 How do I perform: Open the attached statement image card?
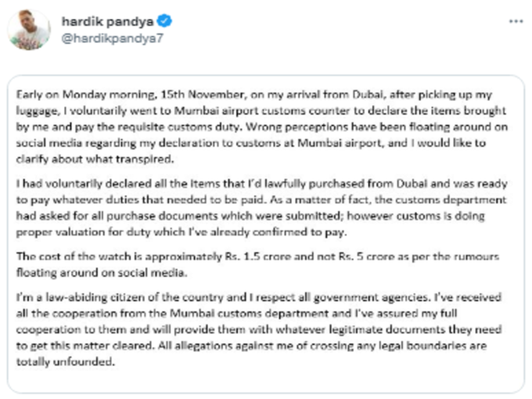(x=266, y=235)
